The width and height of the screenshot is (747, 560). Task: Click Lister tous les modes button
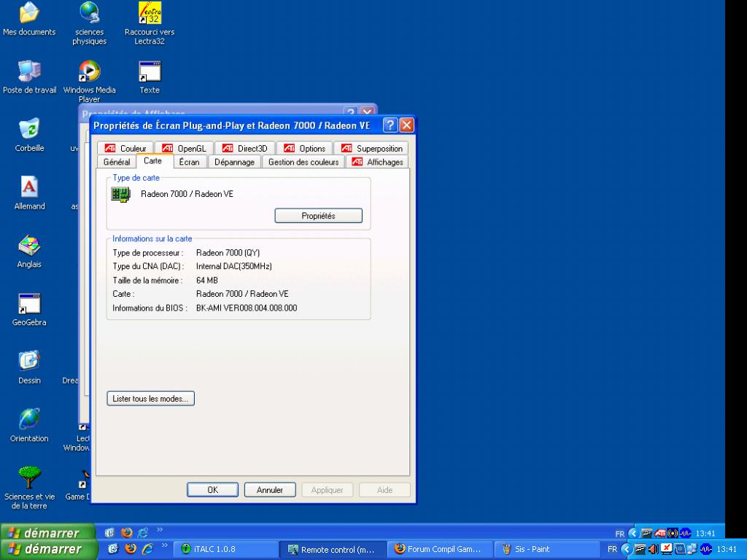tap(150, 399)
